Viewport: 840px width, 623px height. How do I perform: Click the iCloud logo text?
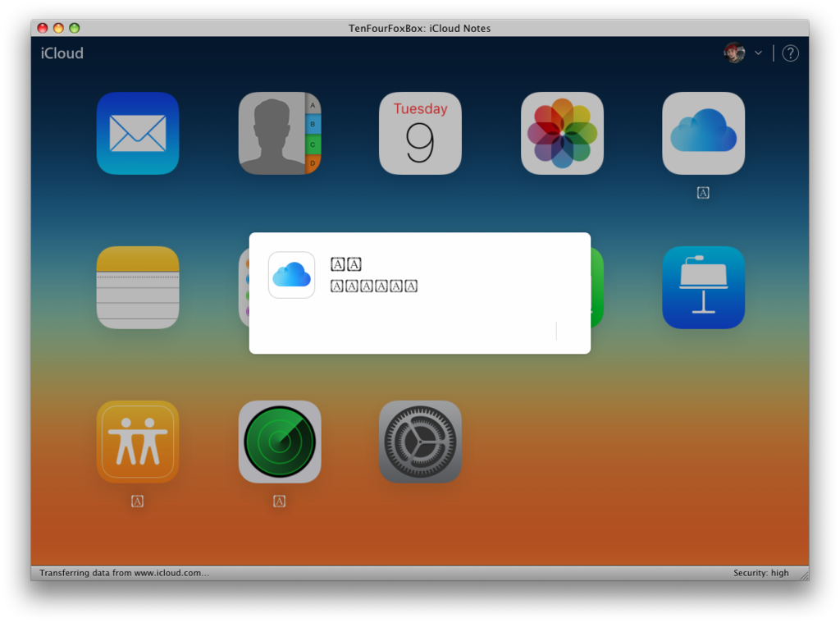[62, 53]
